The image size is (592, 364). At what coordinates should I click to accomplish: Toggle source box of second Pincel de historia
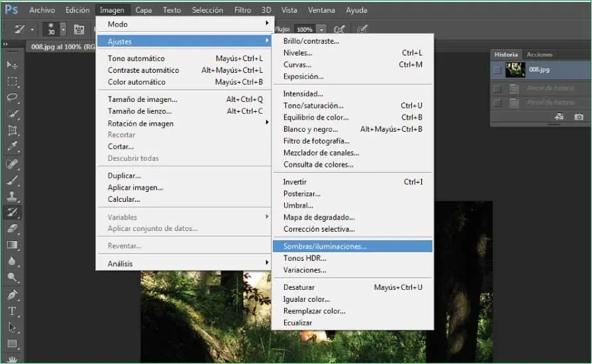[497, 103]
